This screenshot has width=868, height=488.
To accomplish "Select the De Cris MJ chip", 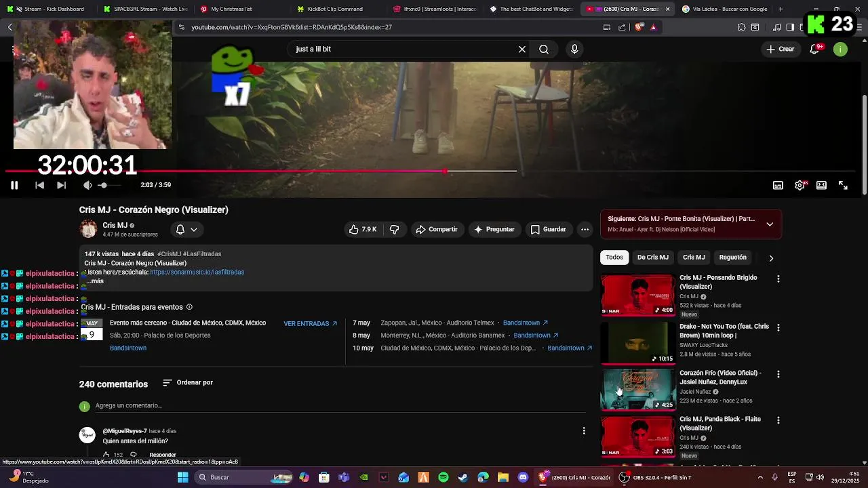I will (653, 258).
